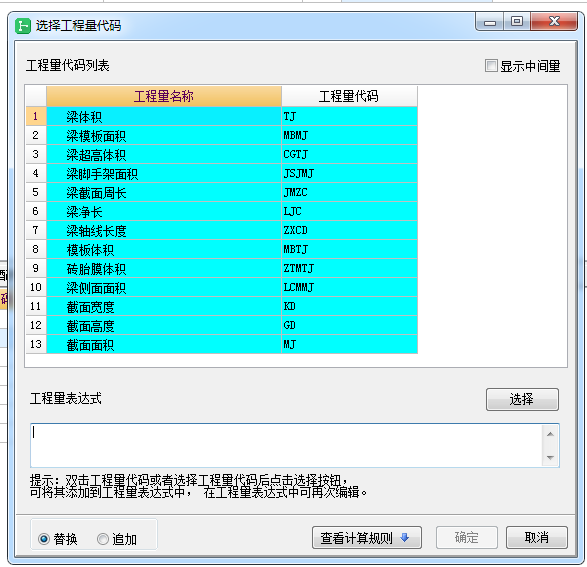Screen dimensions: 587x567
Task: Click the LCMMJ code cell
Action: tap(349, 287)
